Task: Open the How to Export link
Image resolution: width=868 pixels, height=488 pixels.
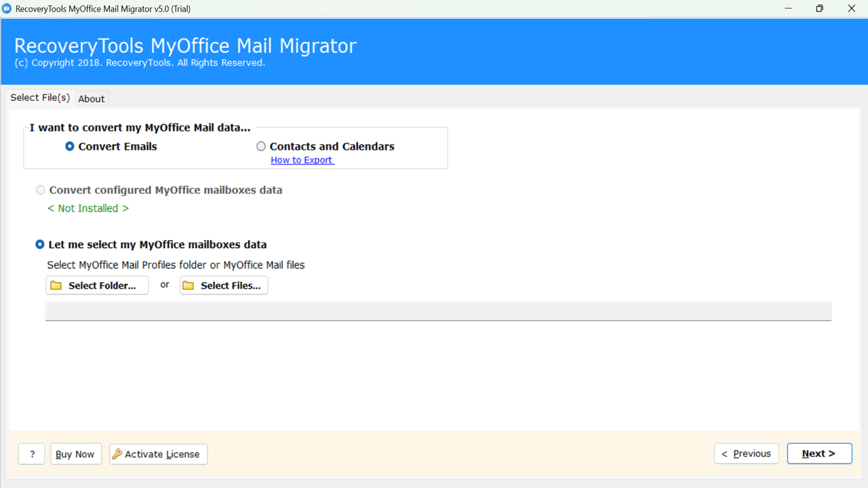Action: [x=302, y=161]
